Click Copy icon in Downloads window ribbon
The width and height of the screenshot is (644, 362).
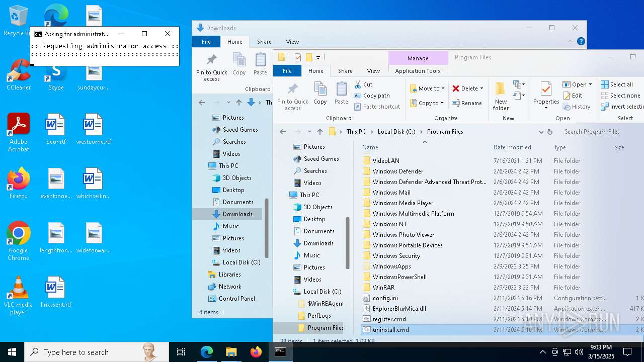coord(239,64)
